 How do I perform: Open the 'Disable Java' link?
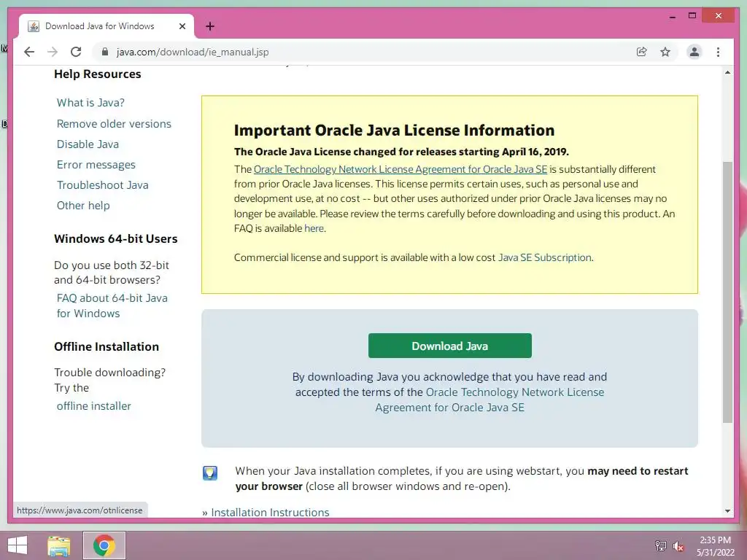coord(88,144)
